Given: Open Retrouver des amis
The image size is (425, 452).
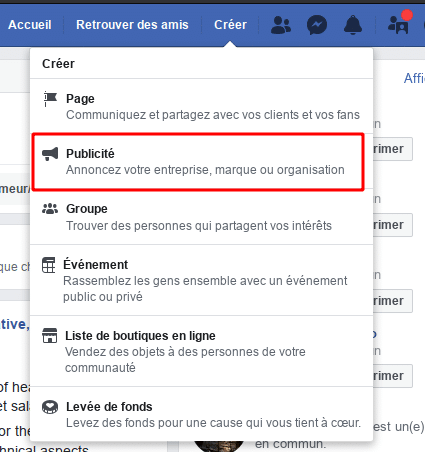Looking at the screenshot, I should 132,25.
